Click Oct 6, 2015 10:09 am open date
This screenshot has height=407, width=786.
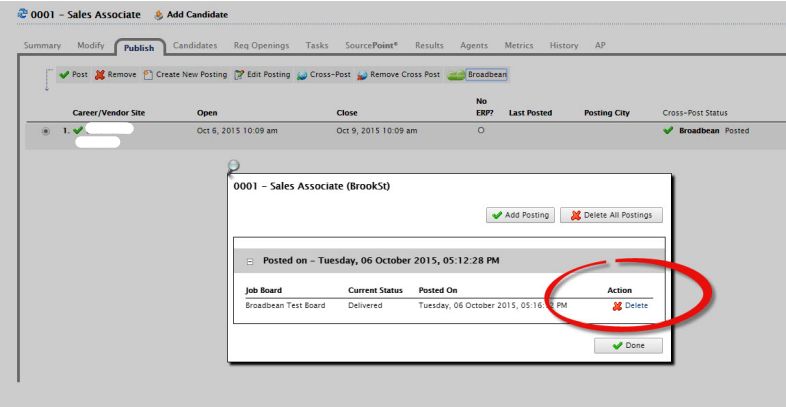237,131
